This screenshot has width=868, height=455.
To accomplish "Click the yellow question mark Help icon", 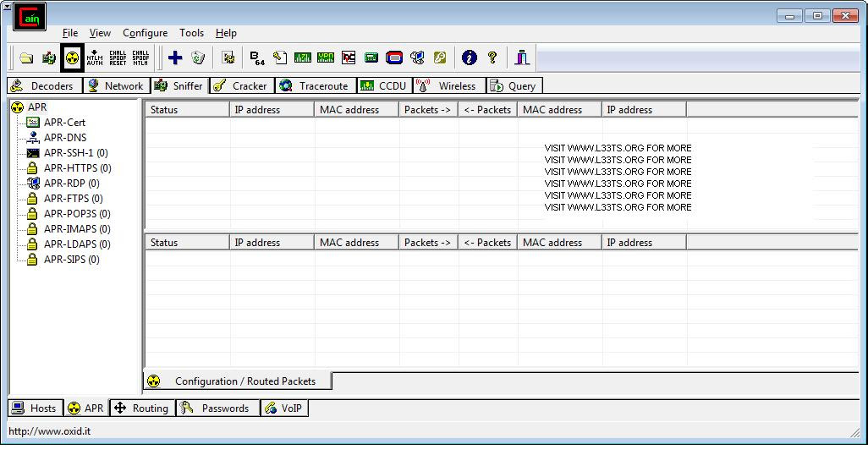I will click(492, 58).
